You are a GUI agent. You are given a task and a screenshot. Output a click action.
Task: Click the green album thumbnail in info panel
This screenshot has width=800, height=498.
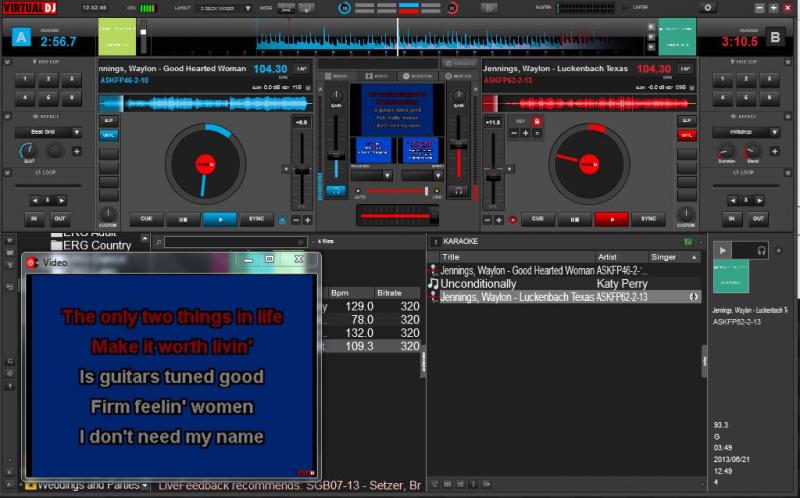731,276
